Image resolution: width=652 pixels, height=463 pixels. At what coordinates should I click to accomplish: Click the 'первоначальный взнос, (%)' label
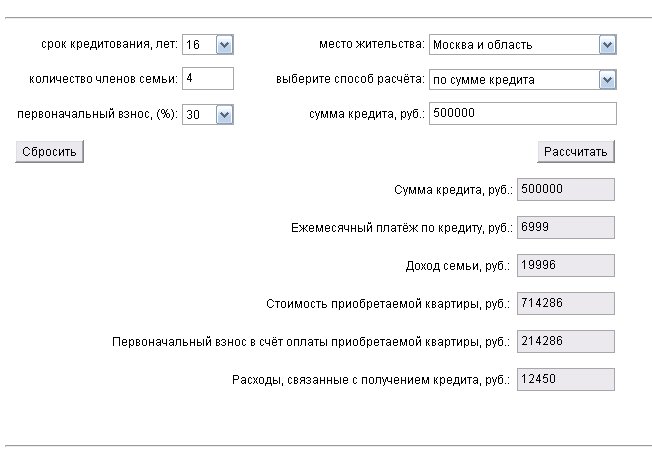98,115
